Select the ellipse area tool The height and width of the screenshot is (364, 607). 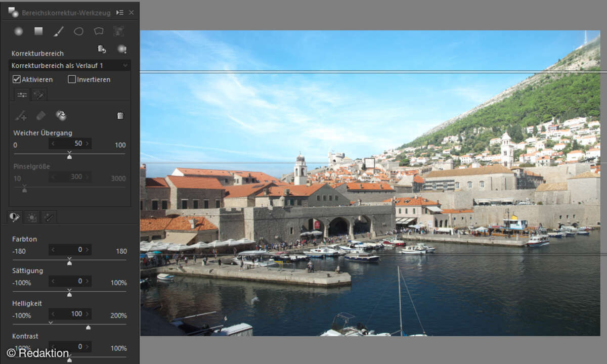(x=78, y=31)
